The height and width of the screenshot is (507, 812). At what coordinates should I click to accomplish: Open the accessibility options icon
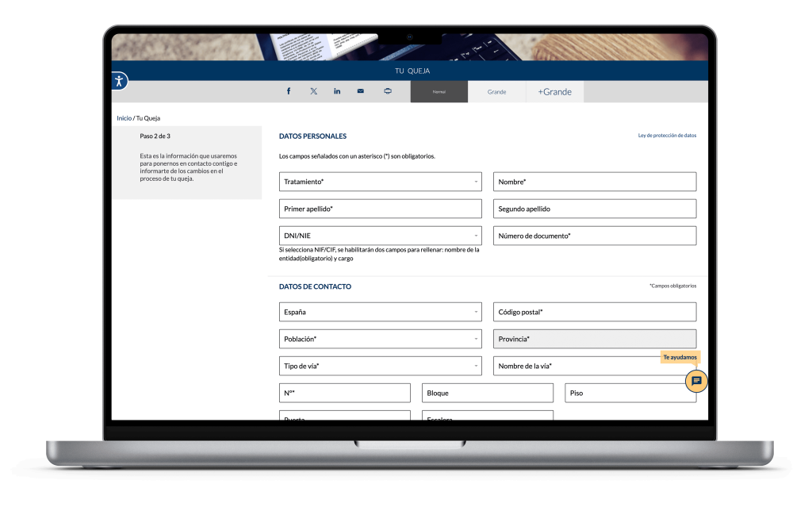tap(119, 81)
